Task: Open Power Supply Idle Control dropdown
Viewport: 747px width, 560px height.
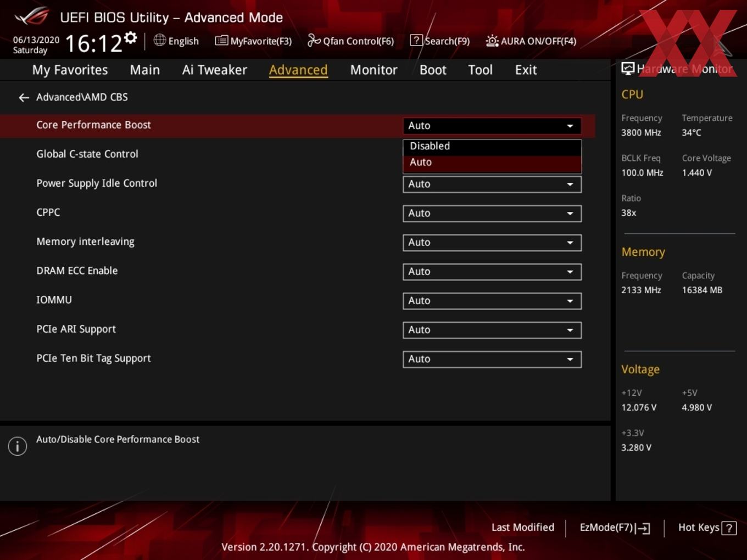Action: coord(492,184)
